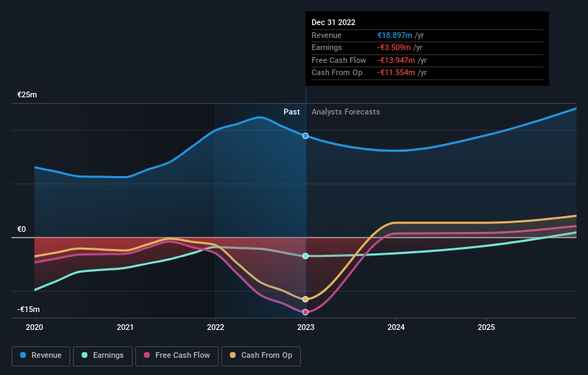Viewport: 588px width, 375px height.
Task: Click the 2023 x-axis label
Action: coord(306,327)
